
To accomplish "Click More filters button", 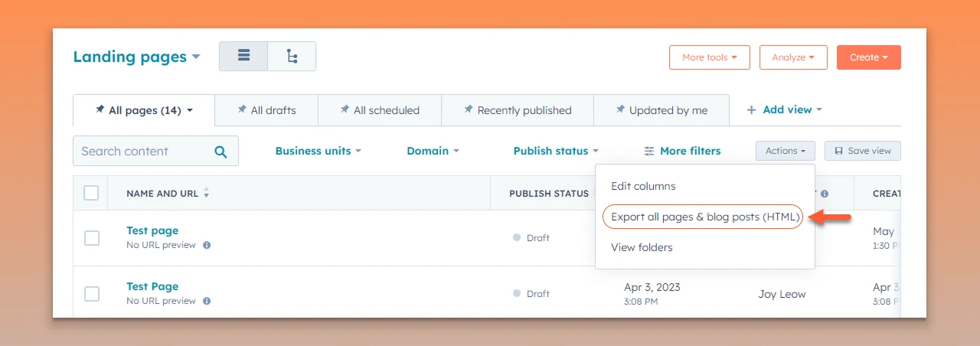I will point(682,151).
